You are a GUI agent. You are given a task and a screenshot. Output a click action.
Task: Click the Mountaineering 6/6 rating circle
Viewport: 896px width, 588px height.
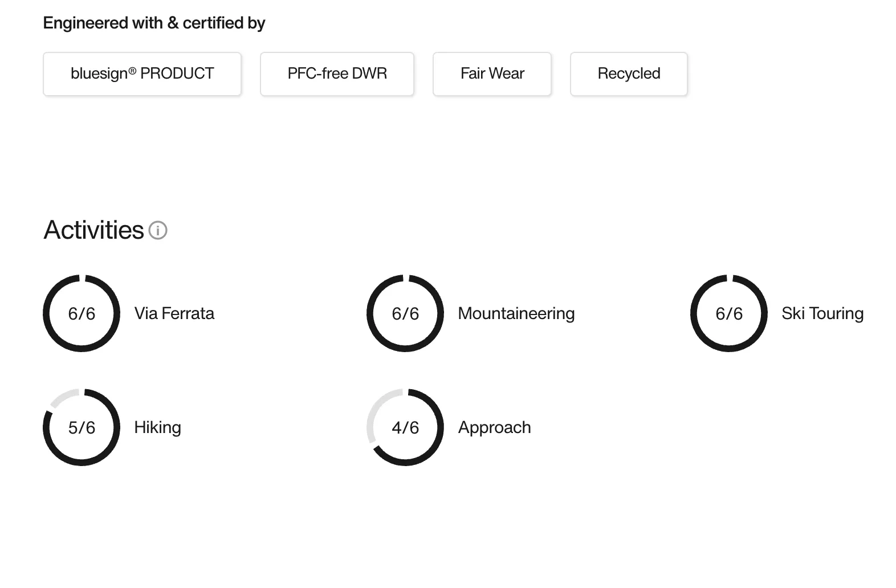[x=405, y=313]
